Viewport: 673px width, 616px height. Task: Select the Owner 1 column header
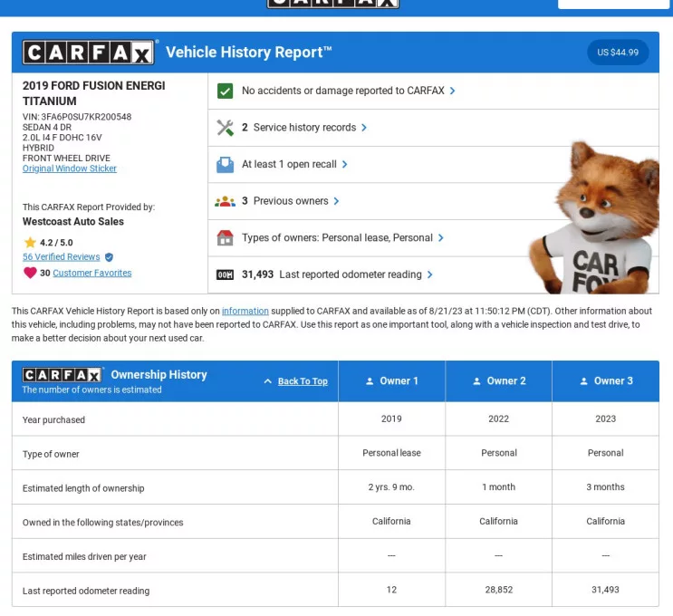click(392, 381)
